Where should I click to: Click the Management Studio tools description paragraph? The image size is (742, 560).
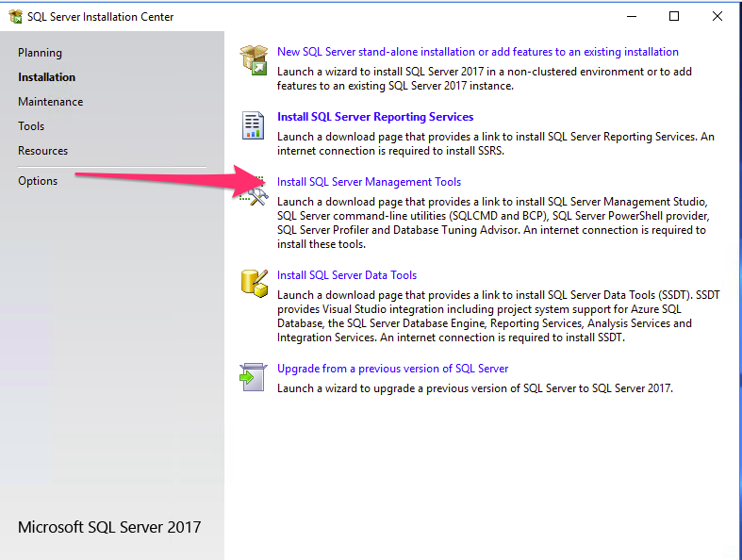(x=493, y=222)
